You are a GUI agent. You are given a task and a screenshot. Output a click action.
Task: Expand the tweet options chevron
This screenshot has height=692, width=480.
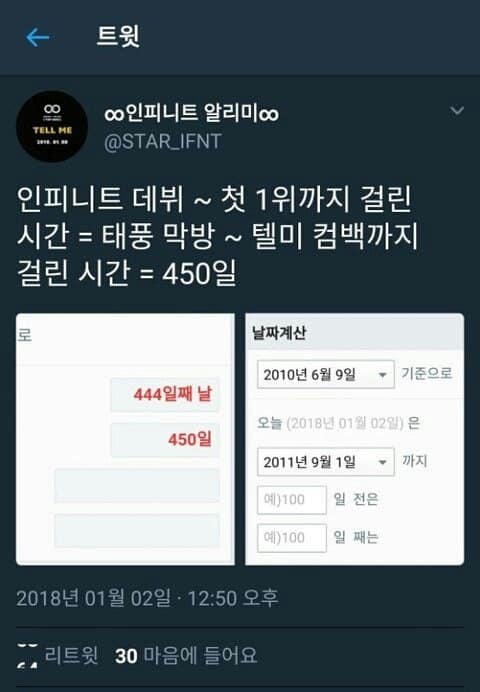pyautogui.click(x=457, y=110)
